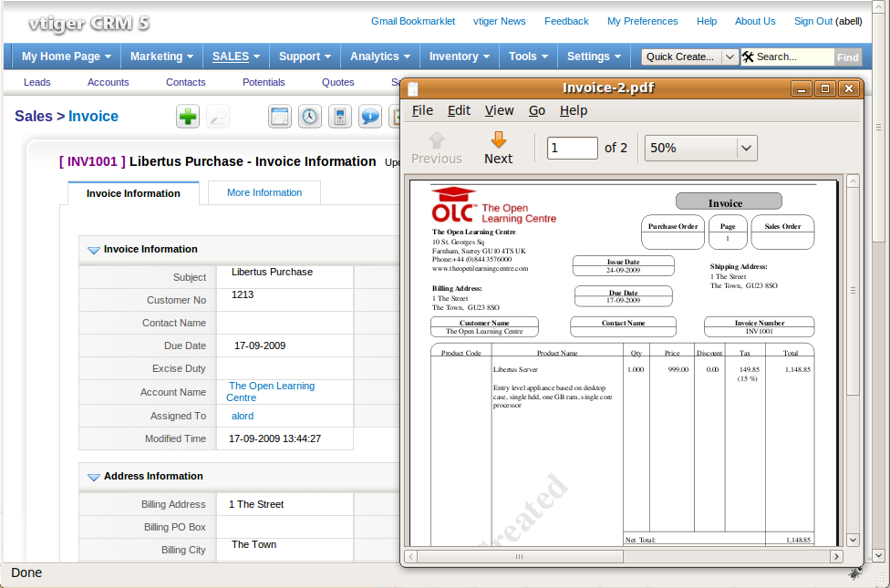
Task: Click the browser page scrollbar down arrow
Action: [x=879, y=556]
